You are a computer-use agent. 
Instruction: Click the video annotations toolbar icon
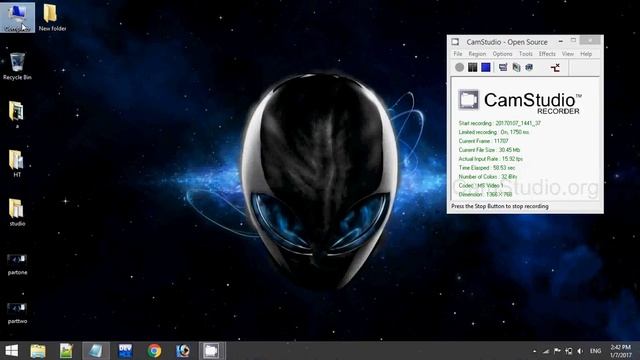[529, 67]
